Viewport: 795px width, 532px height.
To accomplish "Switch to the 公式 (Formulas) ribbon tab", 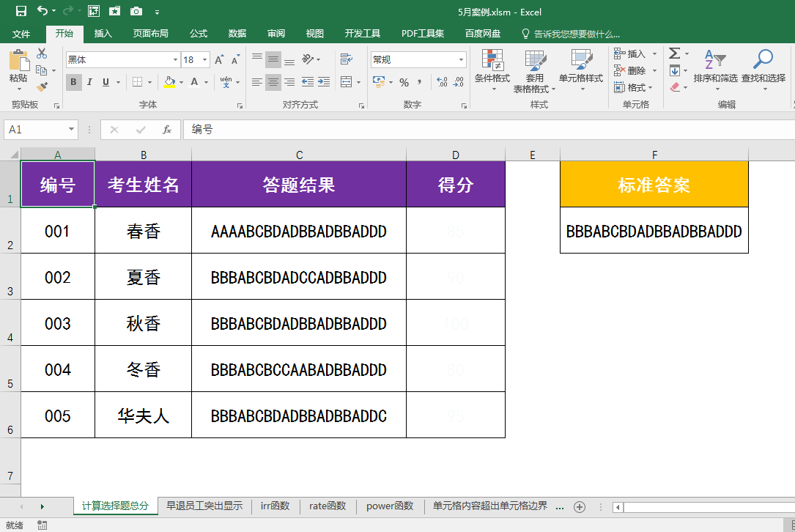I will click(199, 34).
